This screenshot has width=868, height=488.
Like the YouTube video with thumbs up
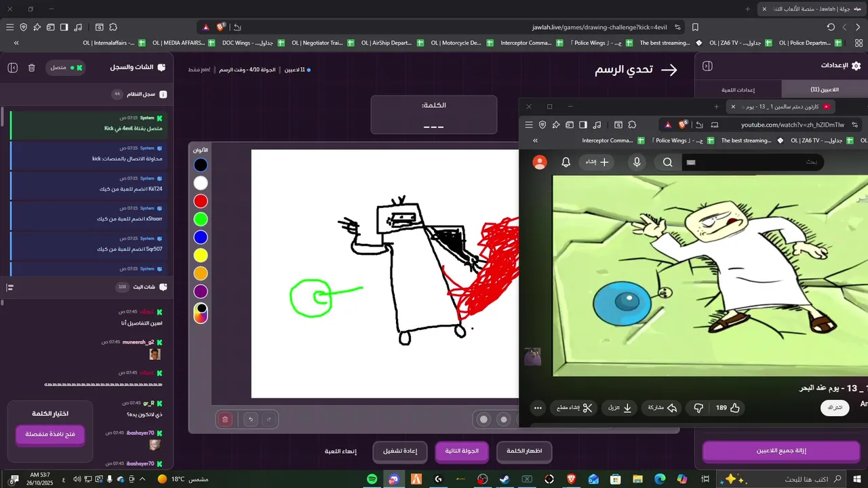728,408
